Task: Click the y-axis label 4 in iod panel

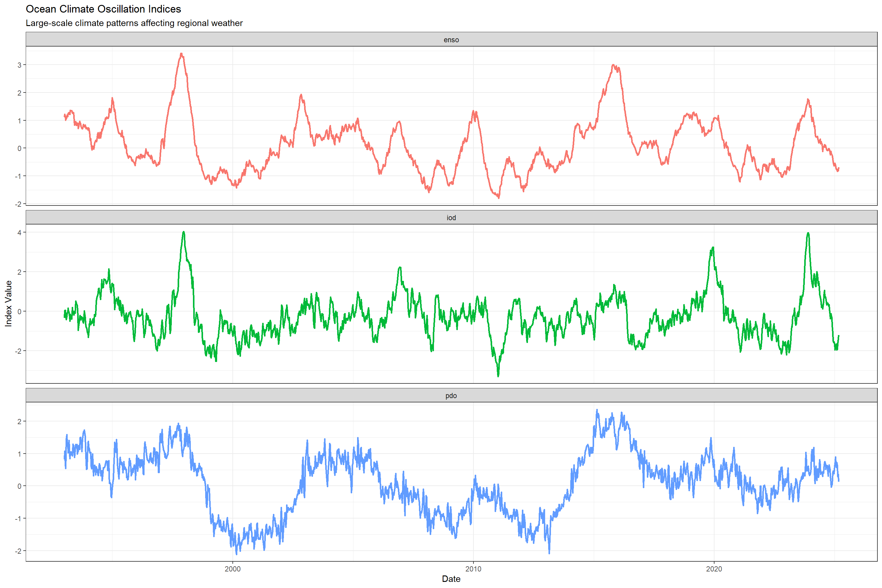Action: [x=20, y=232]
